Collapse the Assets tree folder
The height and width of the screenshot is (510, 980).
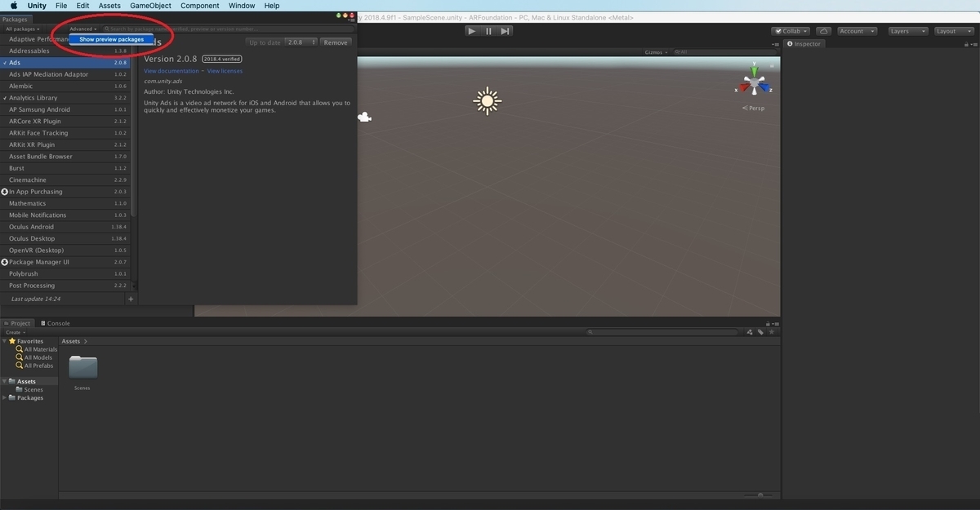(4, 381)
